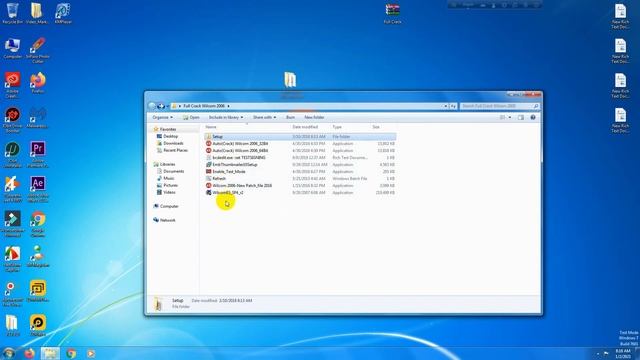Click Full Crack Wilcom 2006 breadcrumb
Image resolution: width=640 pixels, height=360 pixels.
[x=204, y=106]
